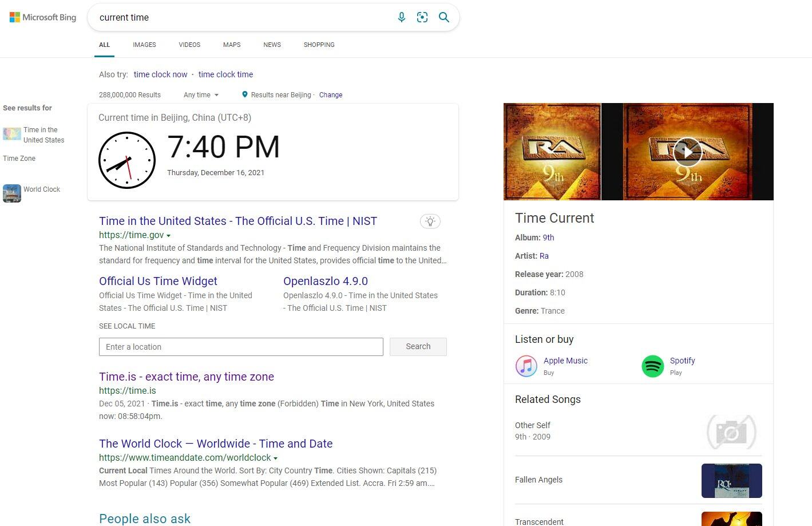Try the 'time clock now' suggestion
The height and width of the screenshot is (526, 812).
coord(160,74)
